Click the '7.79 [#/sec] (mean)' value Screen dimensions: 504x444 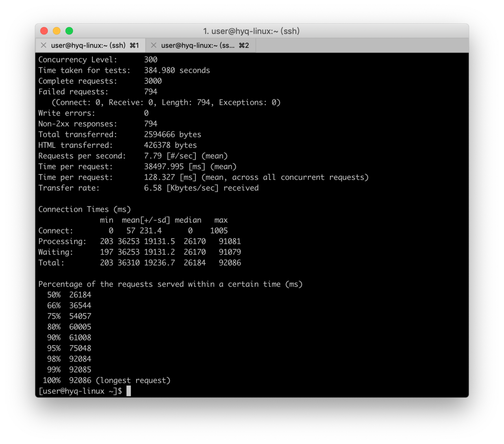tap(186, 156)
